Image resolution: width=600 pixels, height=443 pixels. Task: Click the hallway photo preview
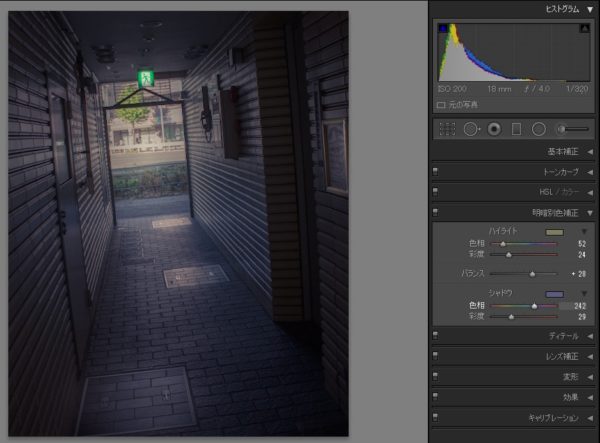(x=178, y=223)
